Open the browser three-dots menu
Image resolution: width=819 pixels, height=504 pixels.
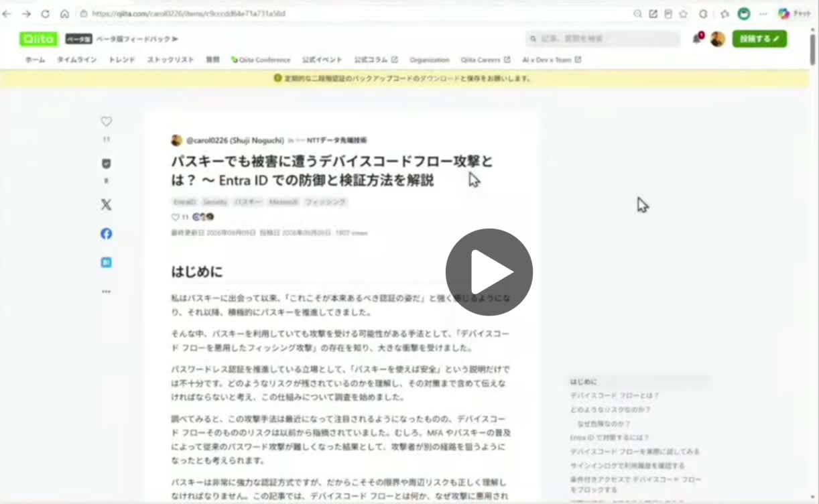point(763,13)
